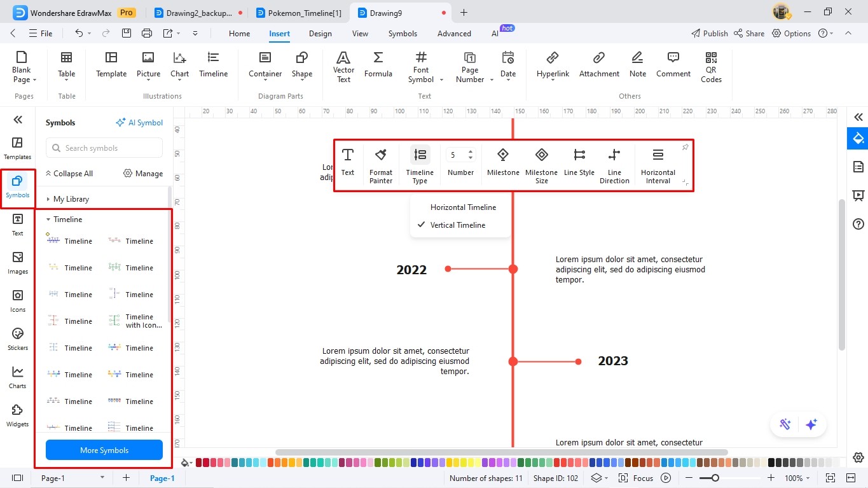Pick the black swatch in color palette
Viewport: 868px width, 488px height.
tap(772, 463)
